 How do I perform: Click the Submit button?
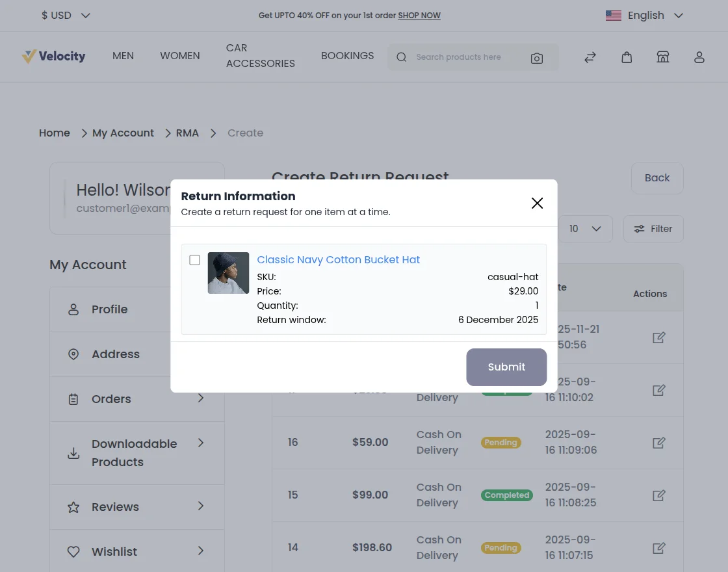(x=506, y=367)
